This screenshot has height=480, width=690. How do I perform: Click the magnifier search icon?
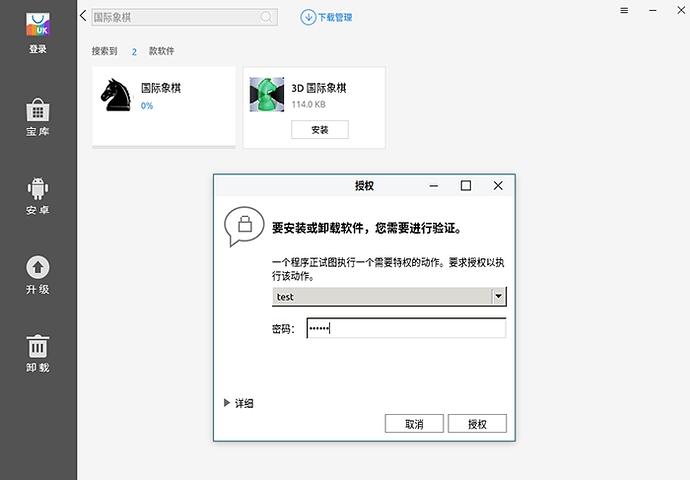pyautogui.click(x=266, y=17)
